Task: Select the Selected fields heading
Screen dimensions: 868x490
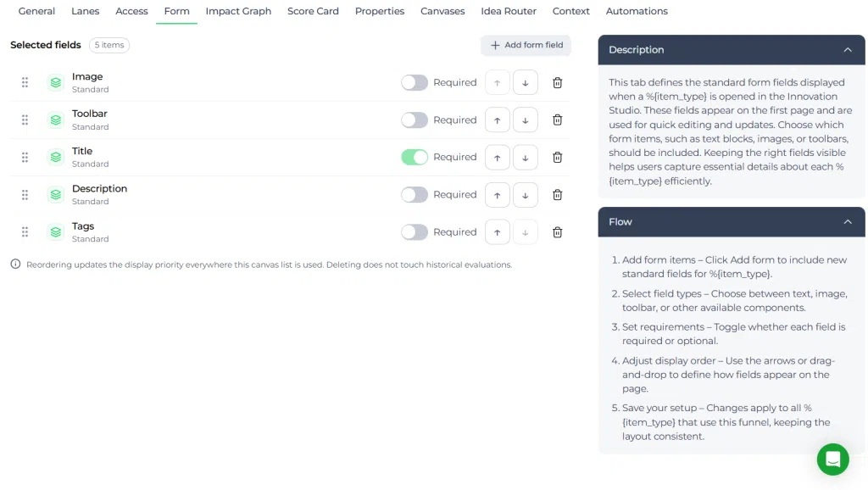Action: (x=46, y=45)
